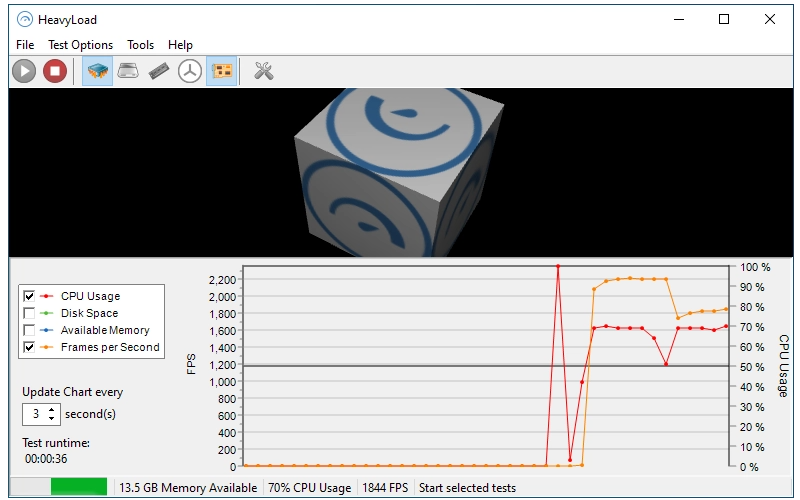Click the rotating 3D cube in GPU view
Image resolution: width=800 pixels, height=500 pixels.
click(x=398, y=172)
